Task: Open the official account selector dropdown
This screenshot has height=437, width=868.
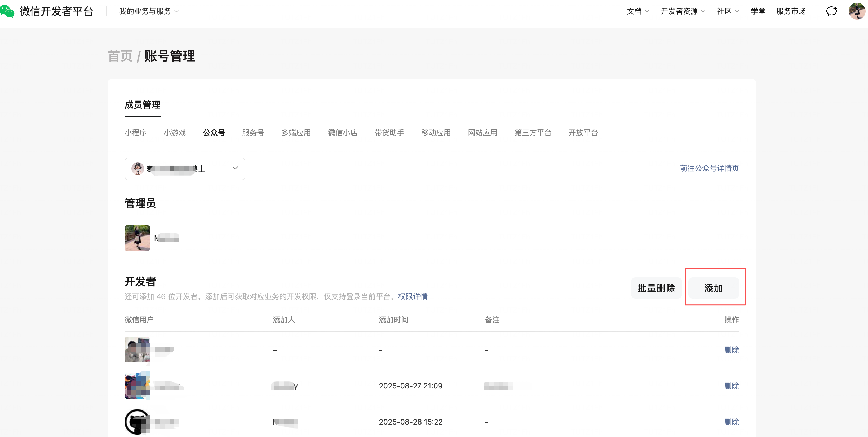Action: 235,168
